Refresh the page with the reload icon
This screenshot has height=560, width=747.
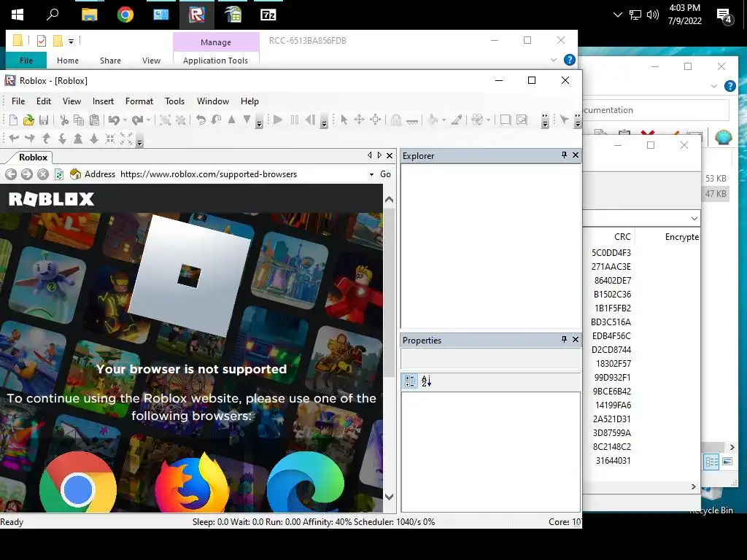[58, 174]
